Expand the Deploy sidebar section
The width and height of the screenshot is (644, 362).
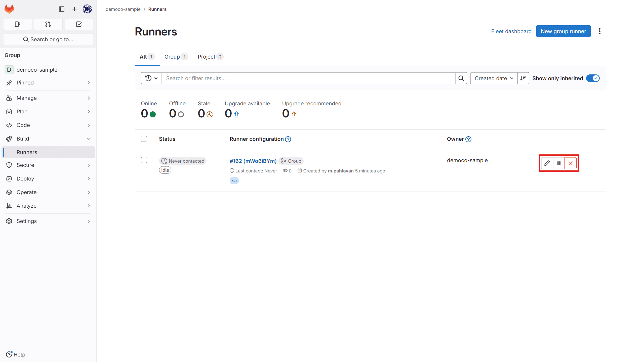pyautogui.click(x=48, y=179)
